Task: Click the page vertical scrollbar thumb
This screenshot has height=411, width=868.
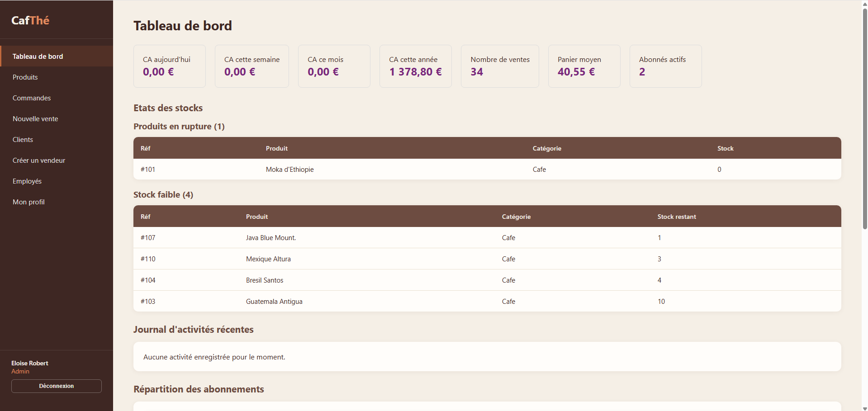Action: [865, 118]
